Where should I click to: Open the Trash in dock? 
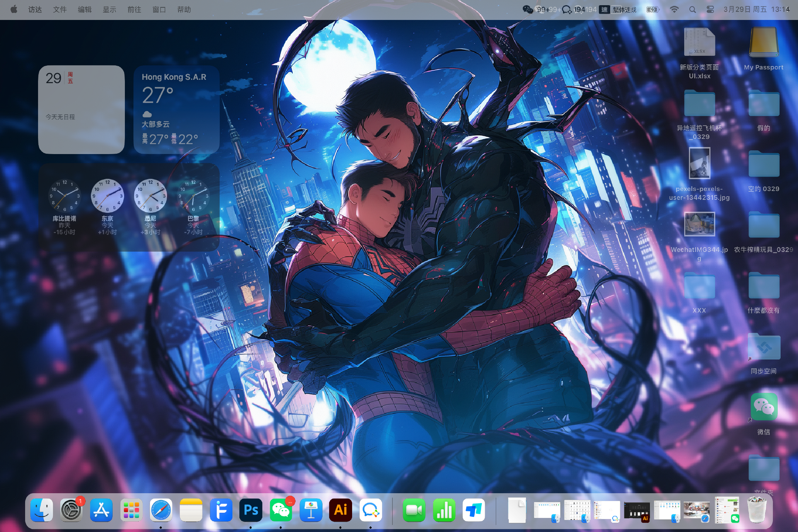click(x=757, y=510)
